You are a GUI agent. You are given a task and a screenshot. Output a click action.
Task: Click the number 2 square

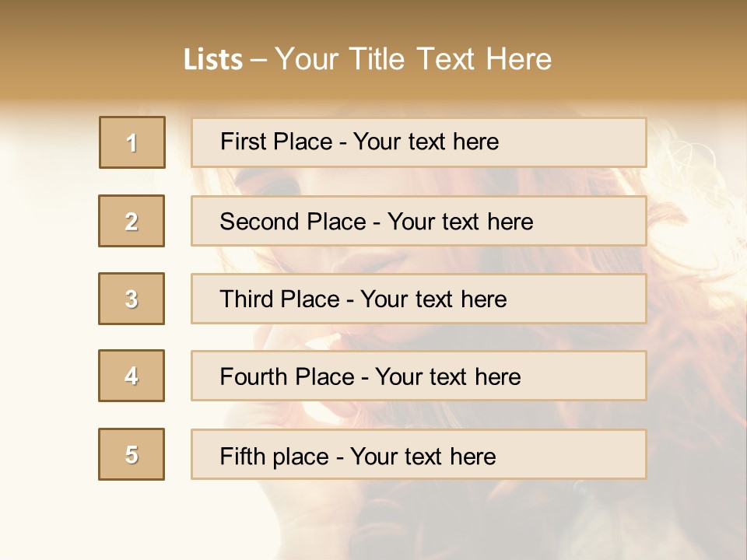(132, 221)
